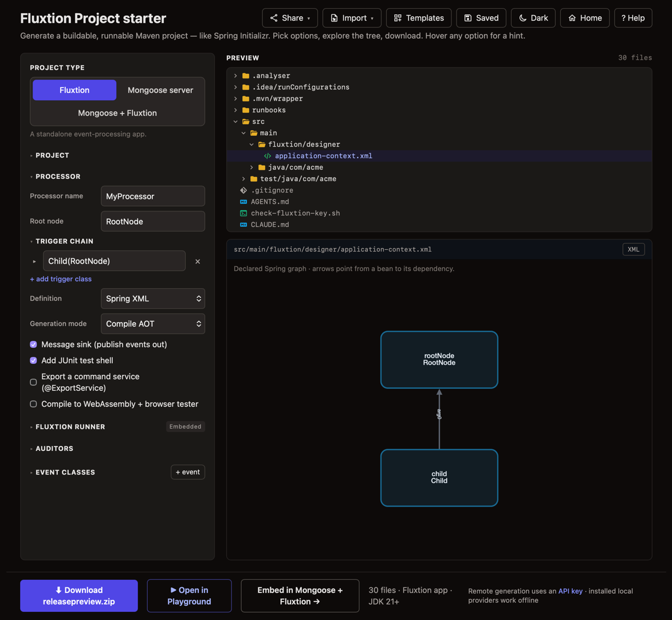Click the Help button

pyautogui.click(x=633, y=18)
